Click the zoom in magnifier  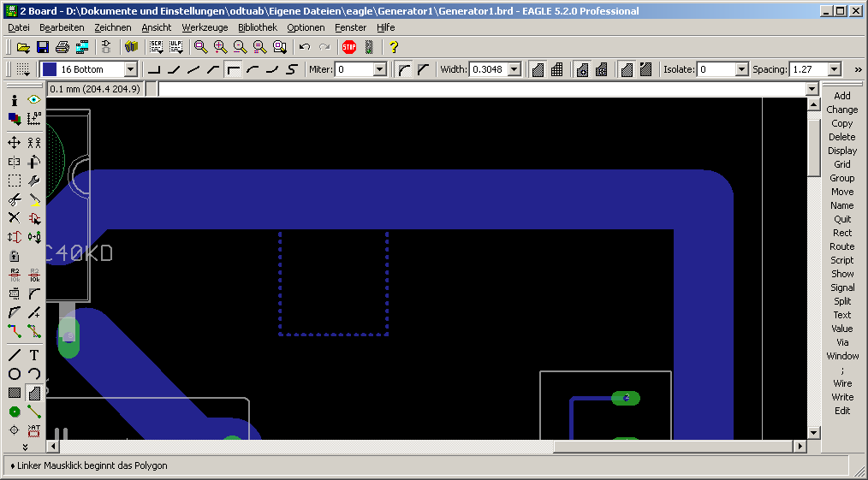coord(220,47)
